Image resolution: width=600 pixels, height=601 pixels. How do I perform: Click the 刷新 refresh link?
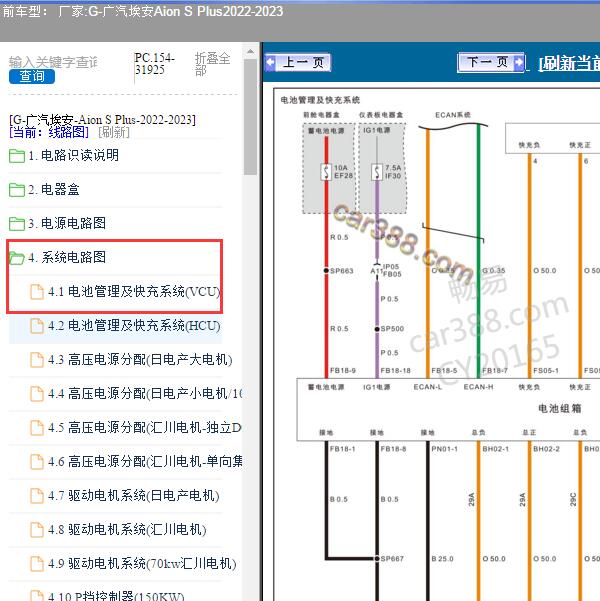114,133
